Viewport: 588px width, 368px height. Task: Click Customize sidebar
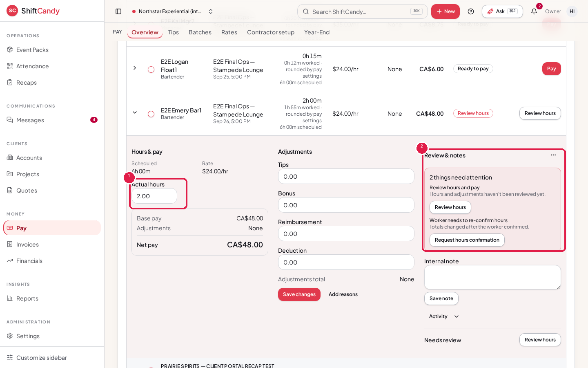[x=52, y=358]
